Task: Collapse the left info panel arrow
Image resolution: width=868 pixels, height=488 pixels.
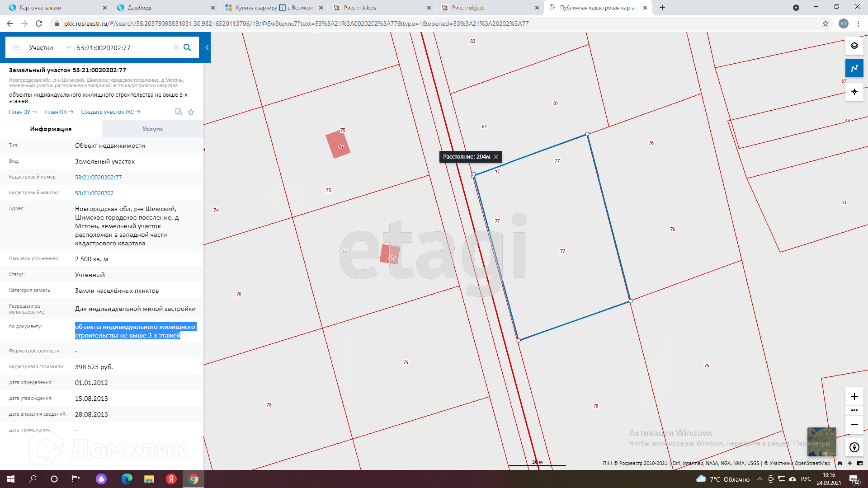Action: (x=207, y=47)
